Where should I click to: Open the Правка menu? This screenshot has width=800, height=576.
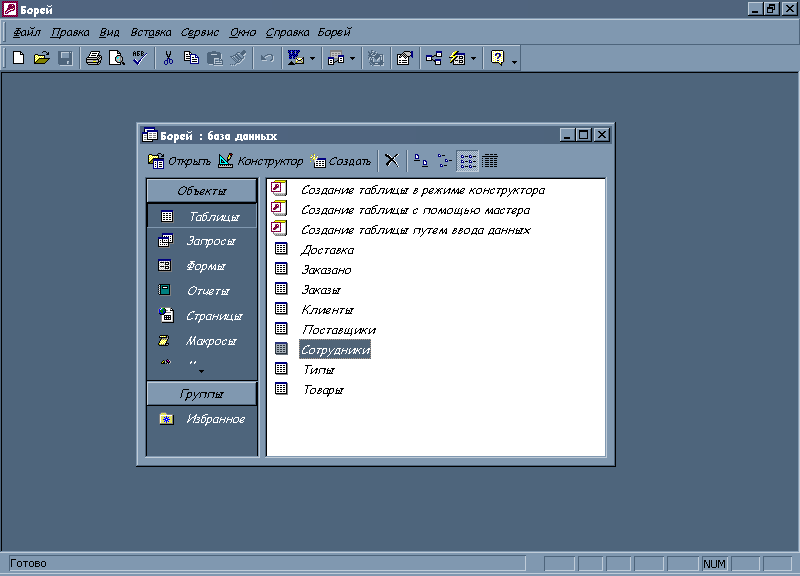pyautogui.click(x=70, y=32)
